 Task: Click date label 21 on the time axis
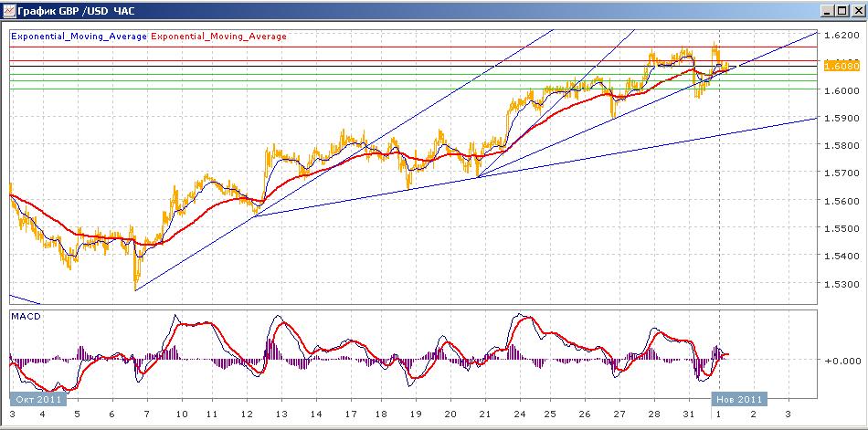pyautogui.click(x=485, y=414)
